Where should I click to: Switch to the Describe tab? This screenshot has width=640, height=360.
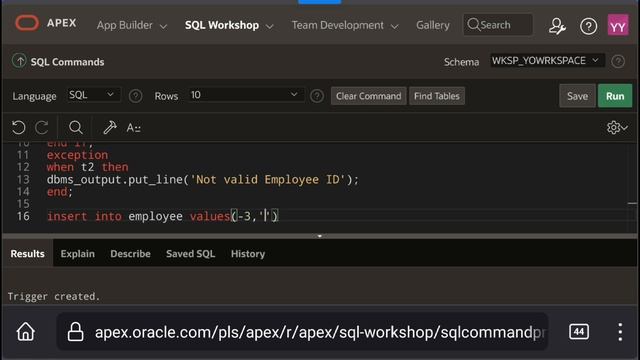(130, 253)
